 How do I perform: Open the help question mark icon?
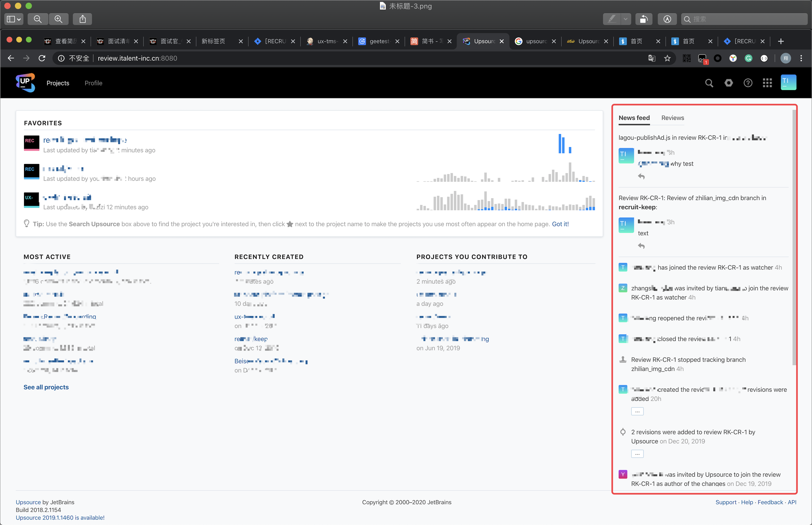(748, 83)
